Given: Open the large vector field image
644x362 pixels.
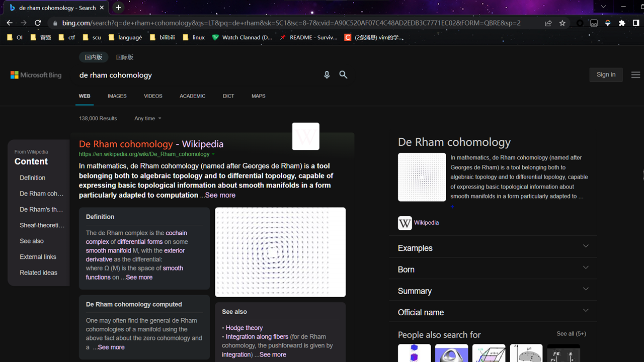Looking at the screenshot, I should point(280,252).
